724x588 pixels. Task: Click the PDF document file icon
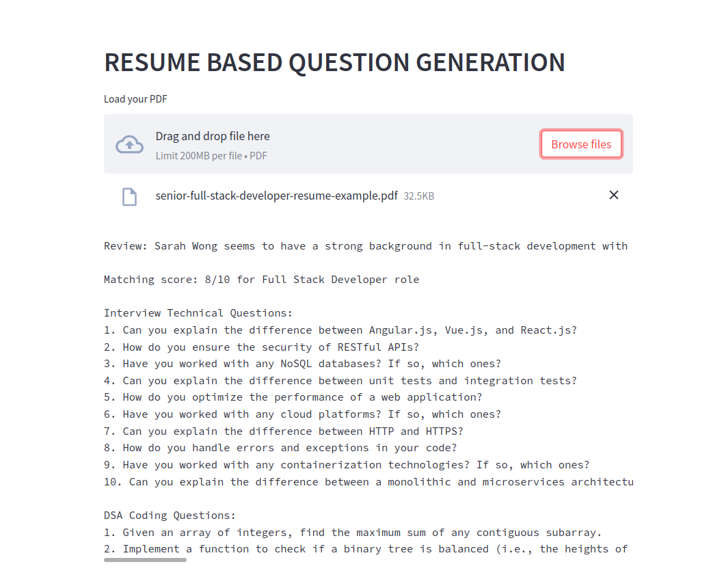[x=129, y=197]
